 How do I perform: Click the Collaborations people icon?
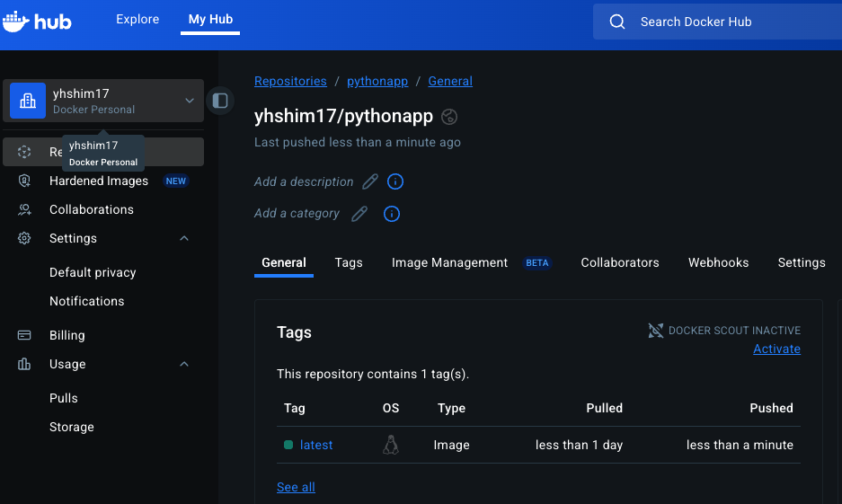(x=24, y=209)
